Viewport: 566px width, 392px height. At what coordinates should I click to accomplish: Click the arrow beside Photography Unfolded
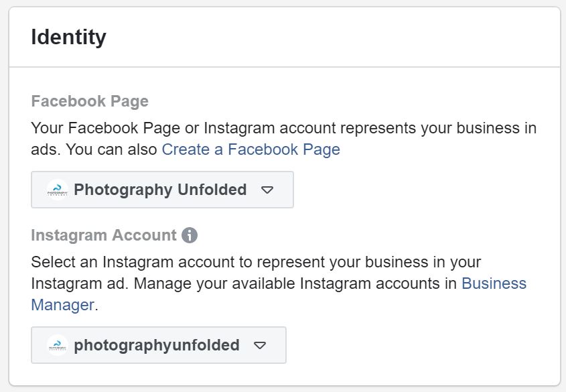click(267, 190)
